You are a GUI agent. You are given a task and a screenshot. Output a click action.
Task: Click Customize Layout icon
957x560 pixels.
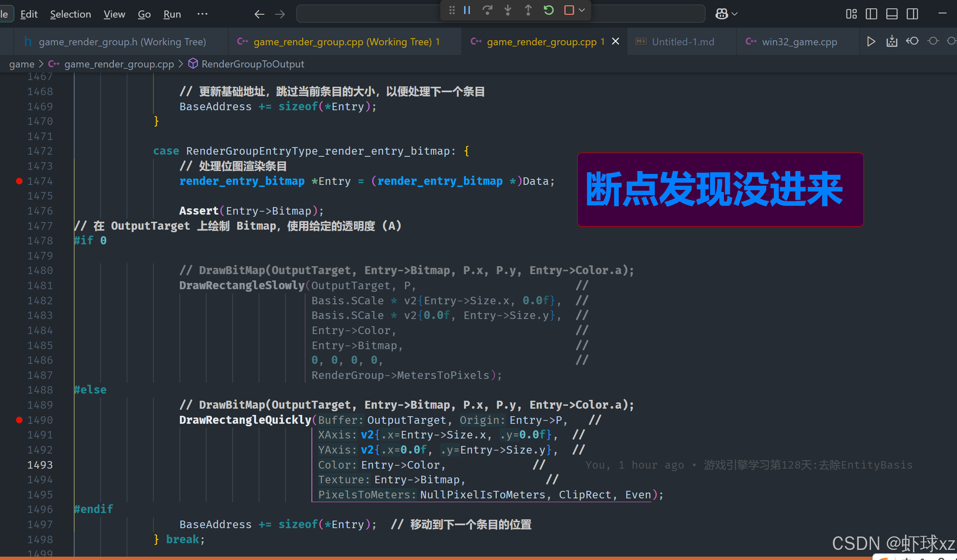pyautogui.click(x=851, y=14)
